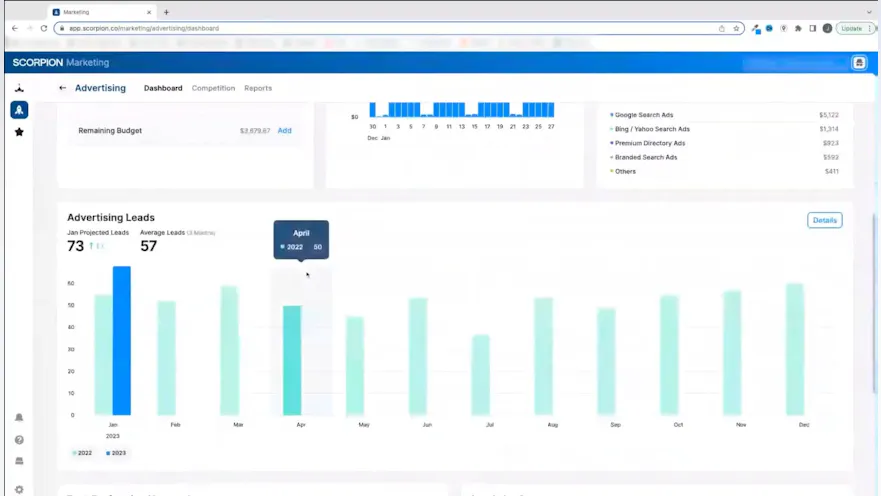Click the blue January 2023 bar
The height and width of the screenshot is (496, 881).
(121, 340)
